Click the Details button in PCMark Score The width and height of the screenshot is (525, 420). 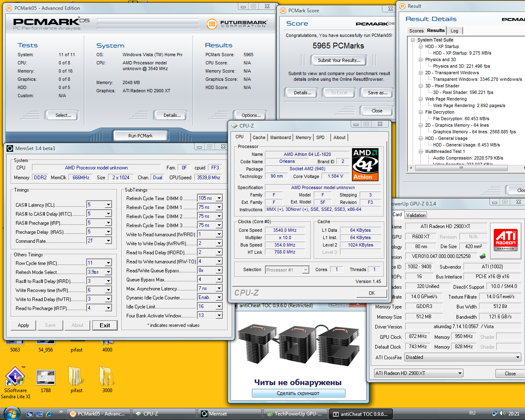pyautogui.click(x=302, y=93)
